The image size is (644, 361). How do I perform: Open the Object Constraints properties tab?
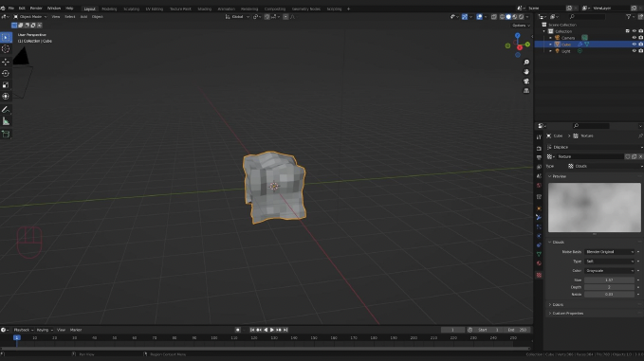click(539, 245)
